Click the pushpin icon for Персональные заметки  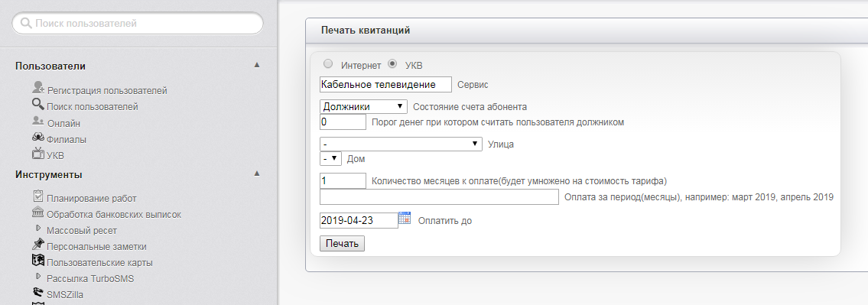38,244
